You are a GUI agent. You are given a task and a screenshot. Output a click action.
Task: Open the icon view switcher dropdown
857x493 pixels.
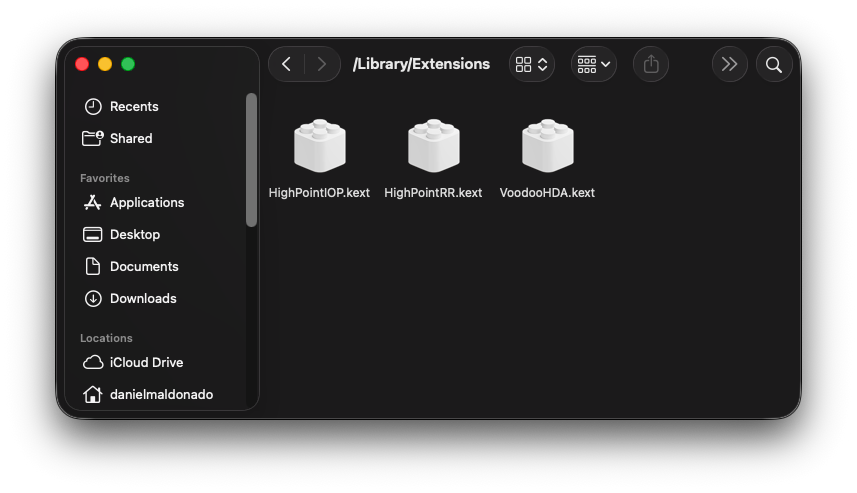(x=532, y=64)
